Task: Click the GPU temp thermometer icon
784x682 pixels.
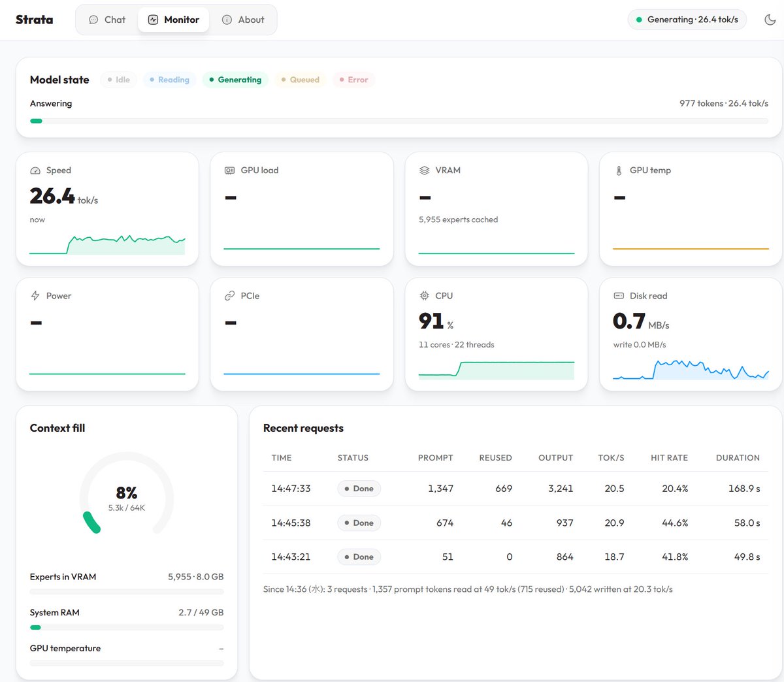Action: tap(619, 170)
